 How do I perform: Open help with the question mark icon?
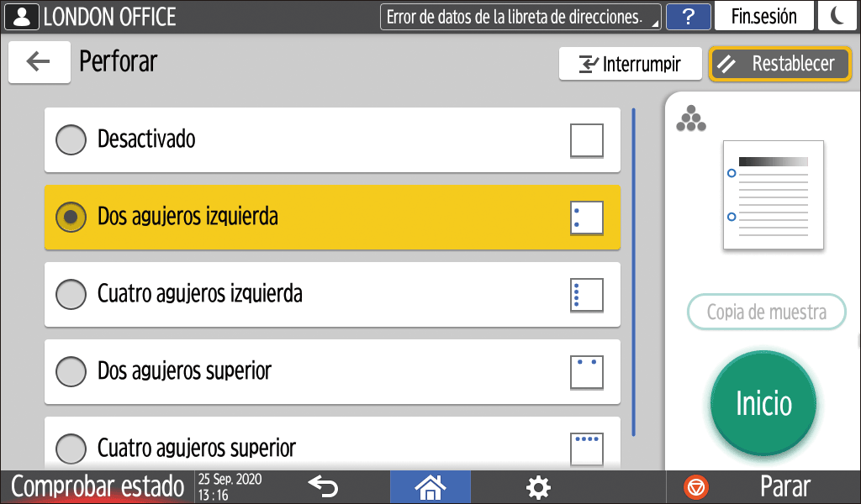(688, 17)
